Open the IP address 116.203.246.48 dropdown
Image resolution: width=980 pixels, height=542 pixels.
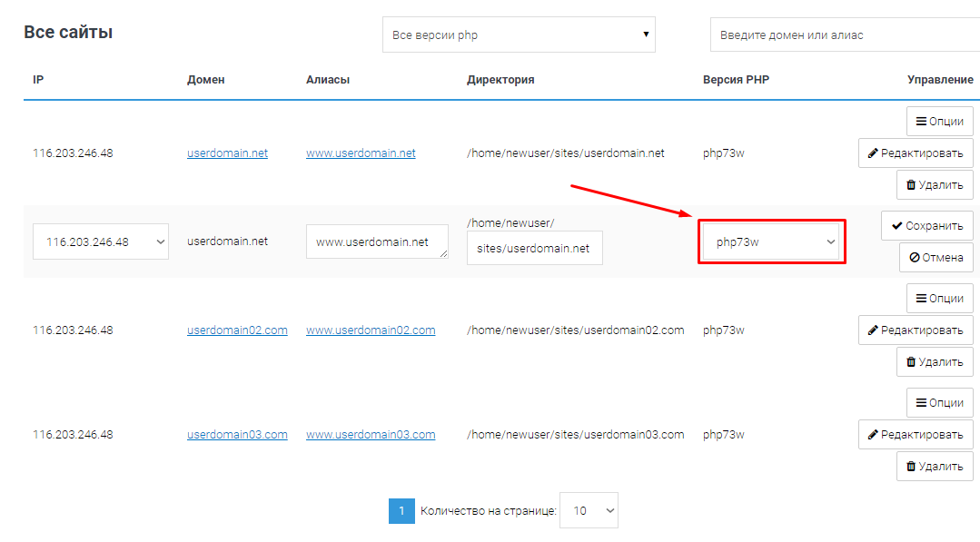tap(101, 242)
